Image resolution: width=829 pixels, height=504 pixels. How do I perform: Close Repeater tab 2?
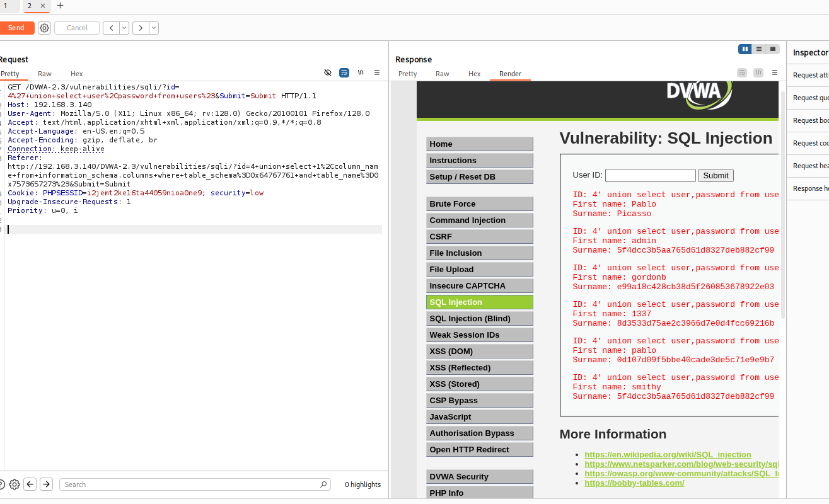(x=43, y=6)
